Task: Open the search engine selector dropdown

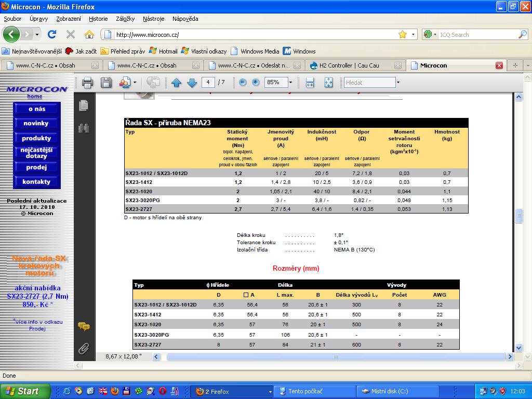Action: (x=431, y=35)
